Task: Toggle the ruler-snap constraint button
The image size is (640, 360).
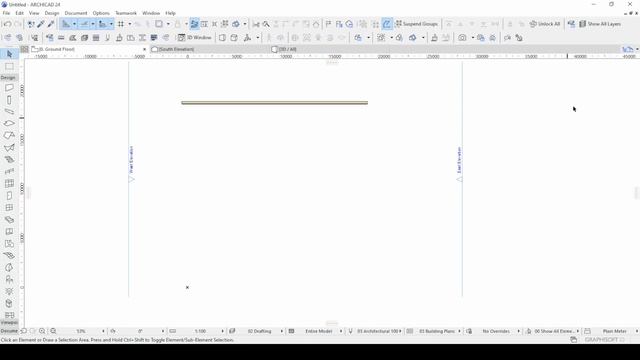Action: click(102, 24)
